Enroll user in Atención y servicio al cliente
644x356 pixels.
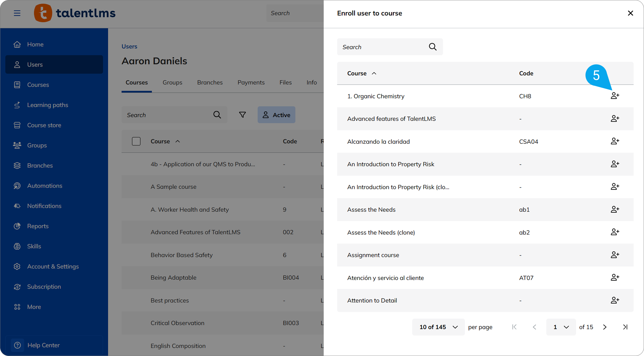[x=615, y=277]
